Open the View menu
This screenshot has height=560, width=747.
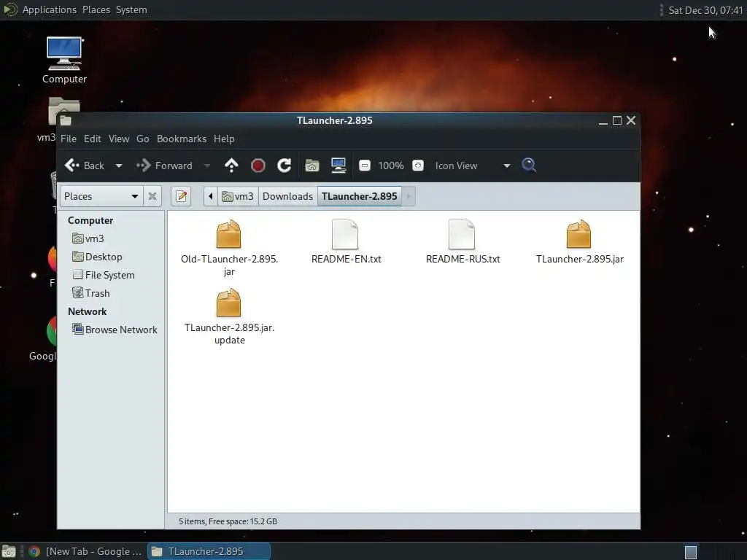(x=119, y=139)
